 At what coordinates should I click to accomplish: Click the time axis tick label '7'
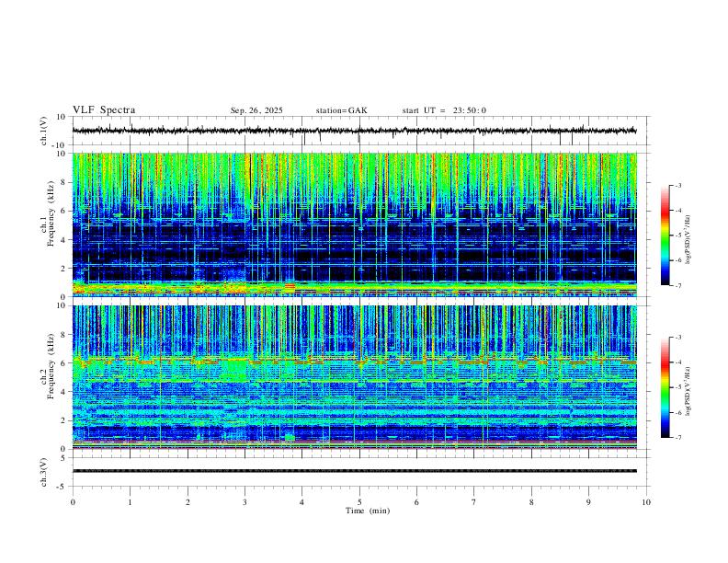point(474,502)
